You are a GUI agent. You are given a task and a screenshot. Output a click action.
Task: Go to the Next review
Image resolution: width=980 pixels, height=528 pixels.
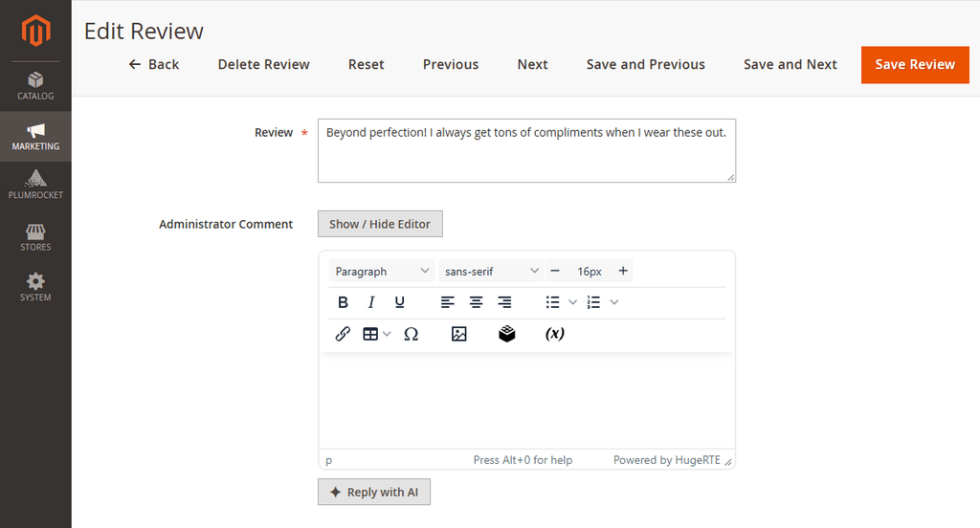(532, 64)
